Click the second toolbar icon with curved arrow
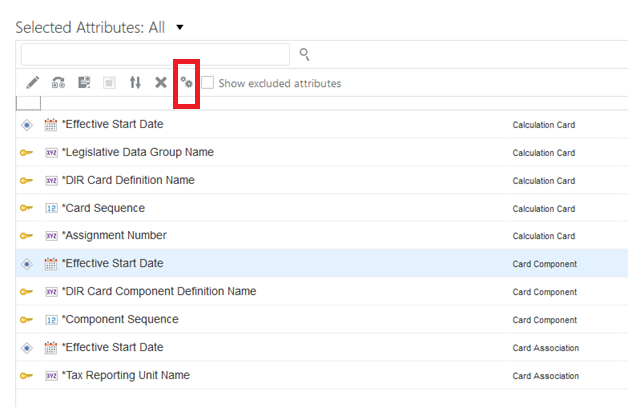Image resolution: width=628 pixels, height=407 pixels. pos(59,83)
